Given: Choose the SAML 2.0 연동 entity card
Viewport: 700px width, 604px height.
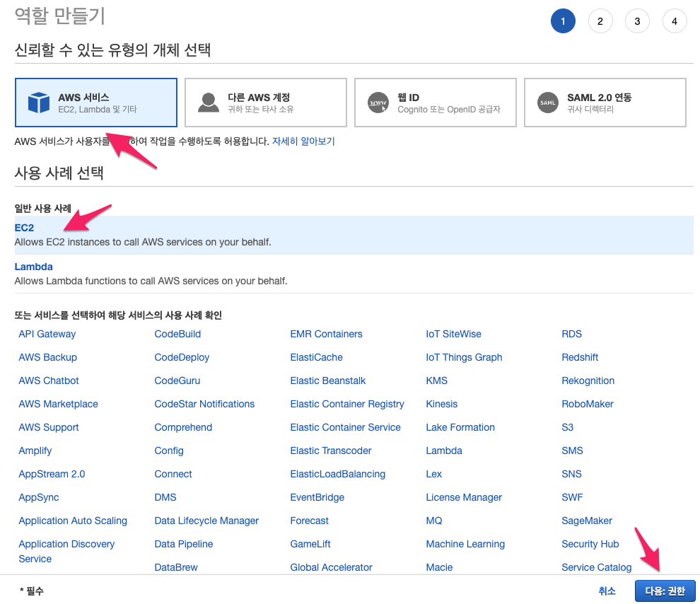Looking at the screenshot, I should pyautogui.click(x=605, y=103).
